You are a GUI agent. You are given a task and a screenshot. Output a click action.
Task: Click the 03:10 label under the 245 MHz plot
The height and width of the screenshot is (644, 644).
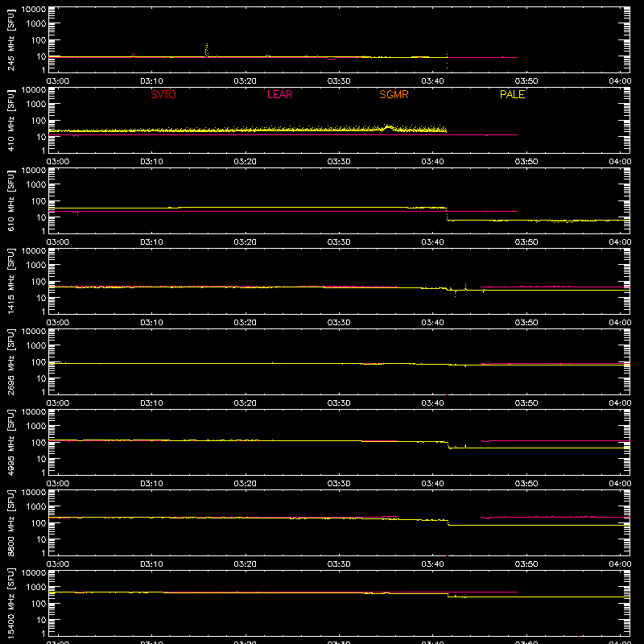tap(151, 81)
